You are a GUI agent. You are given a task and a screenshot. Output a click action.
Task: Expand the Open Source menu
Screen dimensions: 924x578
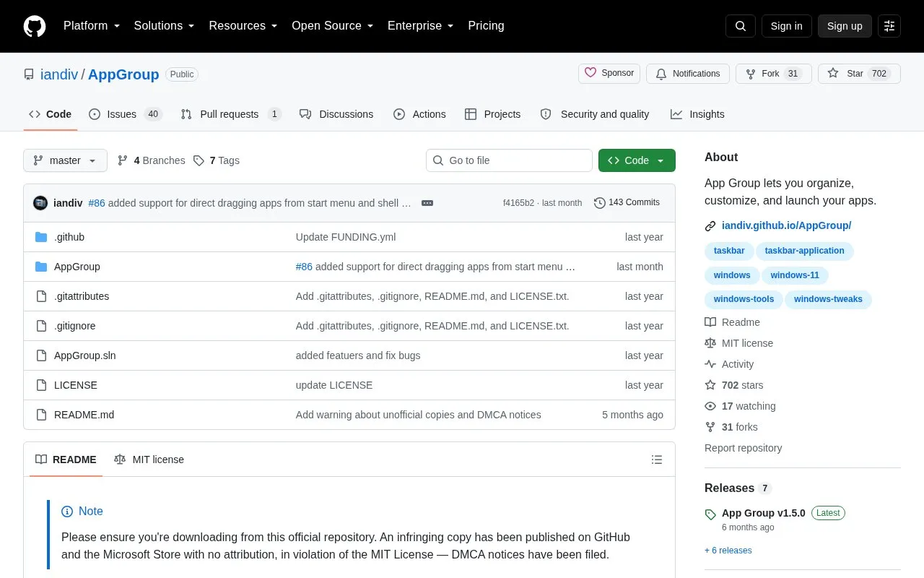point(332,26)
